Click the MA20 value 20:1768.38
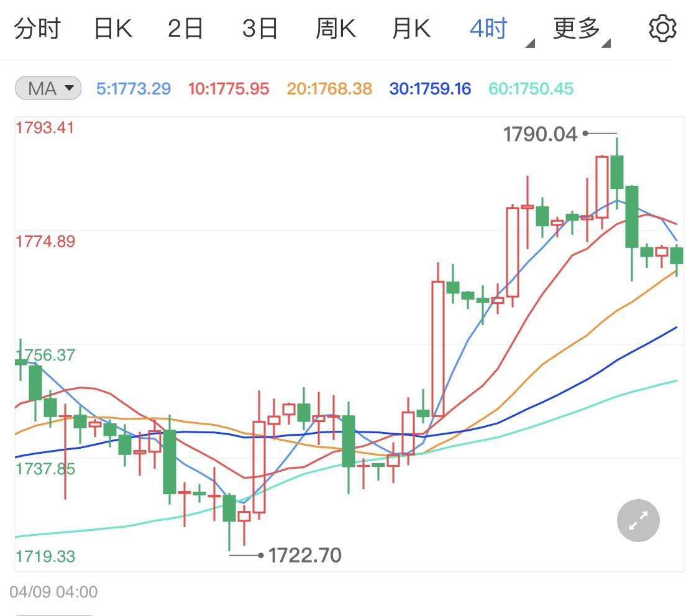Screen dimensions: 699x616 [329, 89]
